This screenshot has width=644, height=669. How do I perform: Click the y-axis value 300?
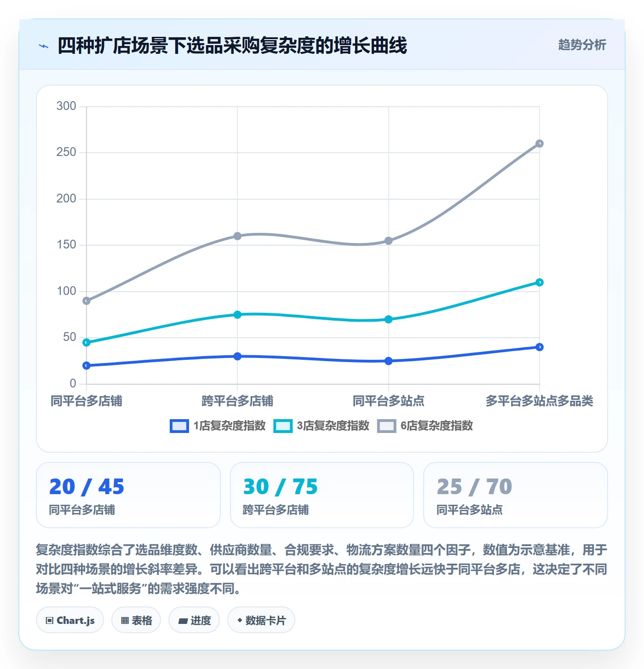[x=66, y=106]
